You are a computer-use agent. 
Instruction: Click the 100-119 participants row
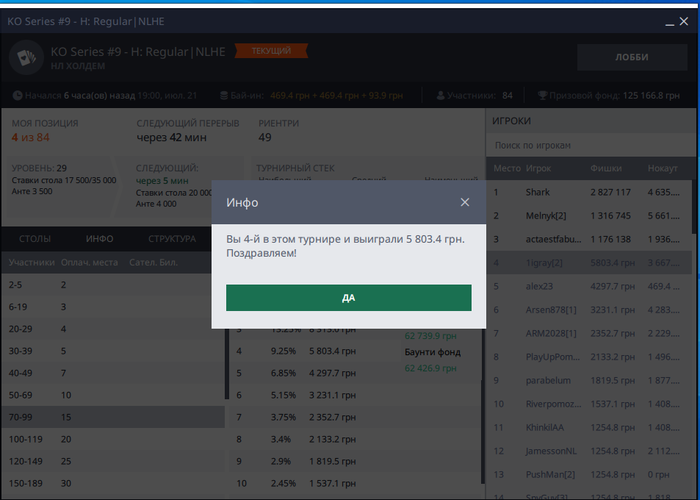(x=113, y=439)
